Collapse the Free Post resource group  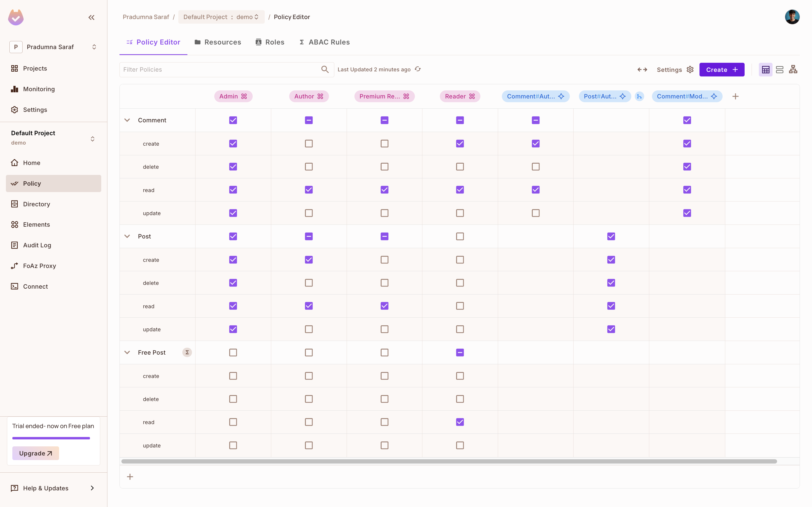tap(127, 352)
